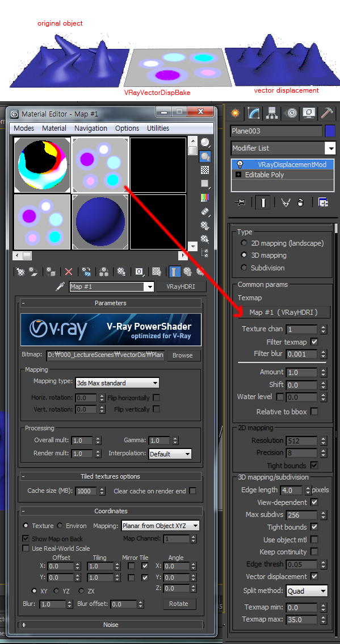
Task: Click Put Material to Scene icon
Action: [x=33, y=272]
